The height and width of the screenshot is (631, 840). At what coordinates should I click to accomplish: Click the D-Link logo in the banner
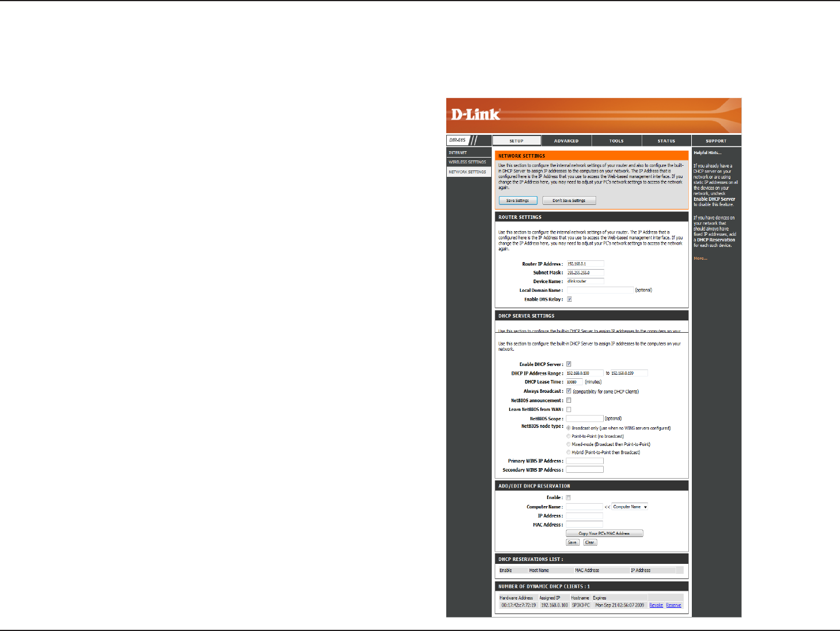[x=475, y=114]
